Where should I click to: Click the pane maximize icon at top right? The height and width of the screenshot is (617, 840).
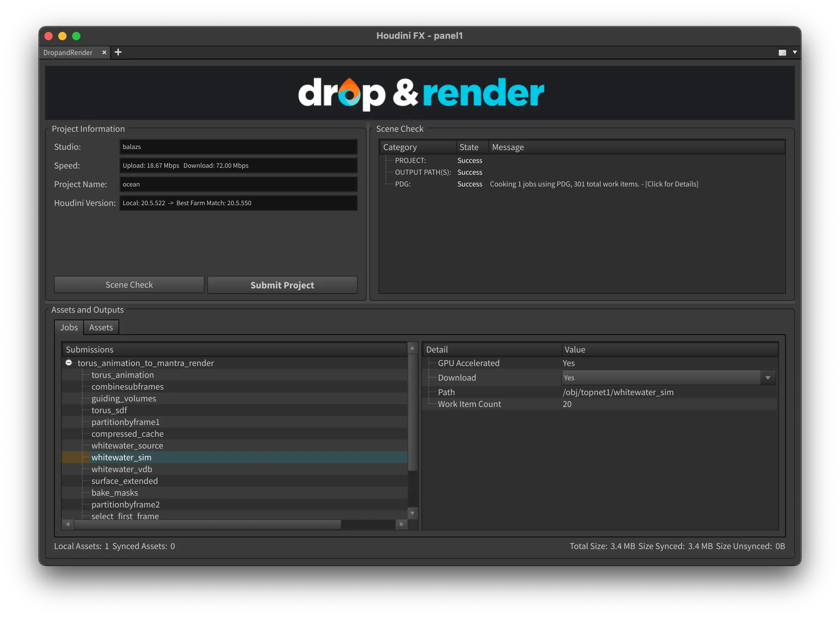click(782, 53)
